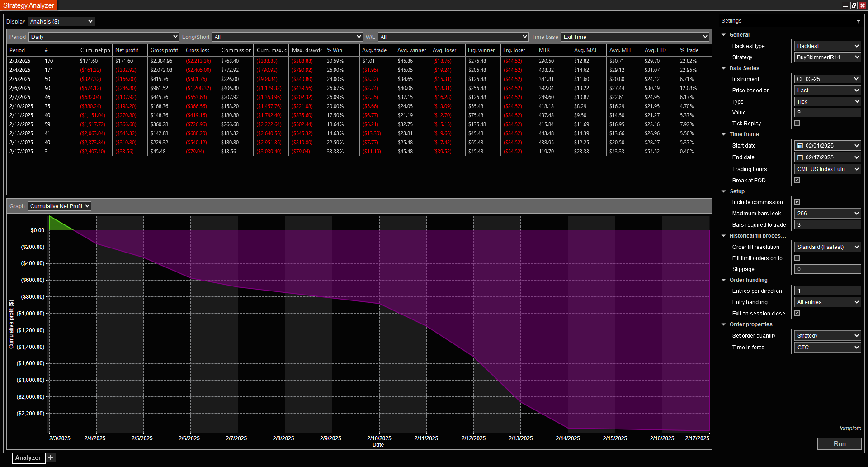
Task: Select the 2/10/2025 period row
Action: point(359,106)
